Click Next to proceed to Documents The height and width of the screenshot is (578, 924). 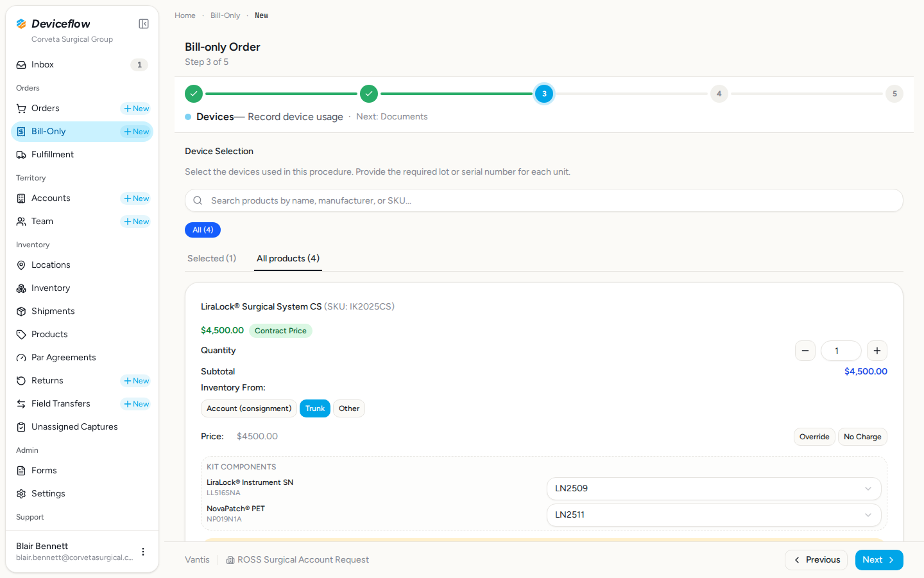click(x=879, y=560)
